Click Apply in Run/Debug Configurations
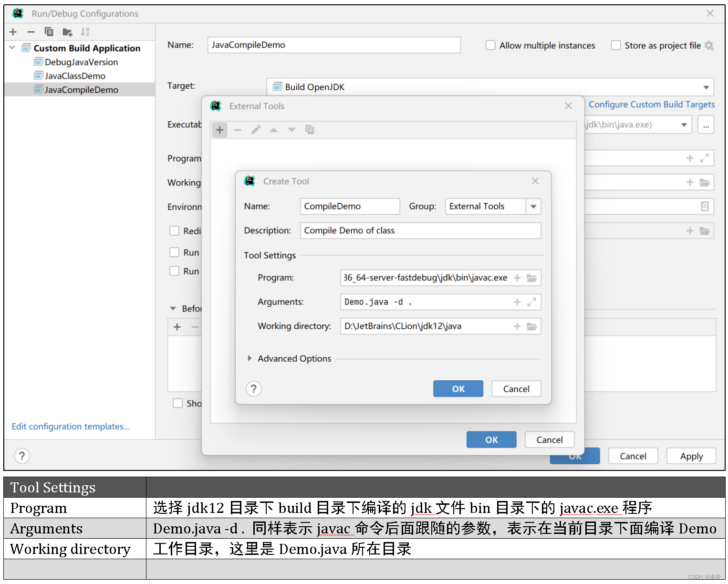This screenshot has width=728, height=584. [x=691, y=456]
